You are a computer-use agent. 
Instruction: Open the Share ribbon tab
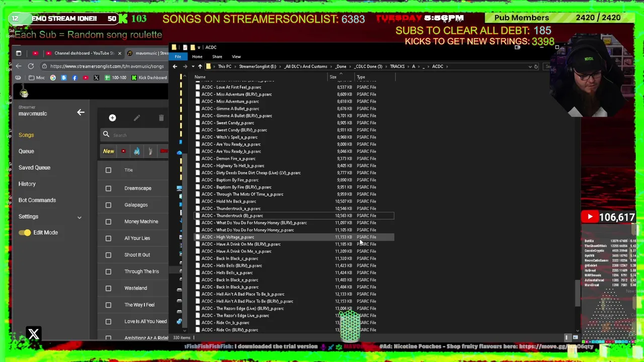click(217, 56)
